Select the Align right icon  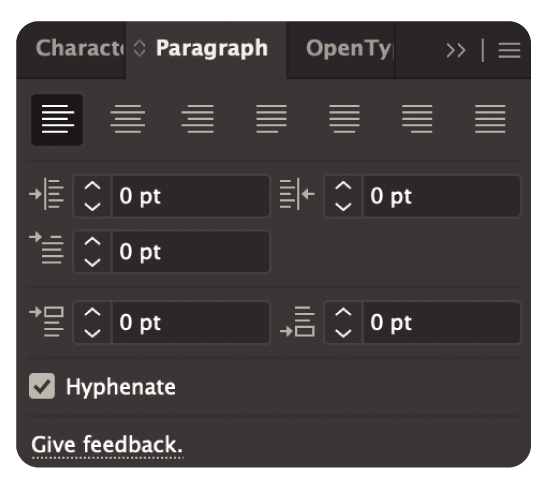198,119
